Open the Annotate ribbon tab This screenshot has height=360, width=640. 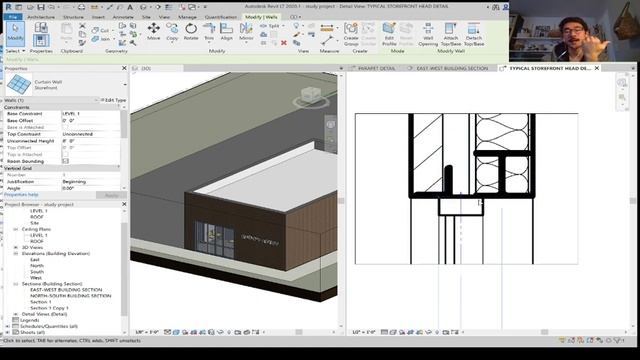coord(123,17)
